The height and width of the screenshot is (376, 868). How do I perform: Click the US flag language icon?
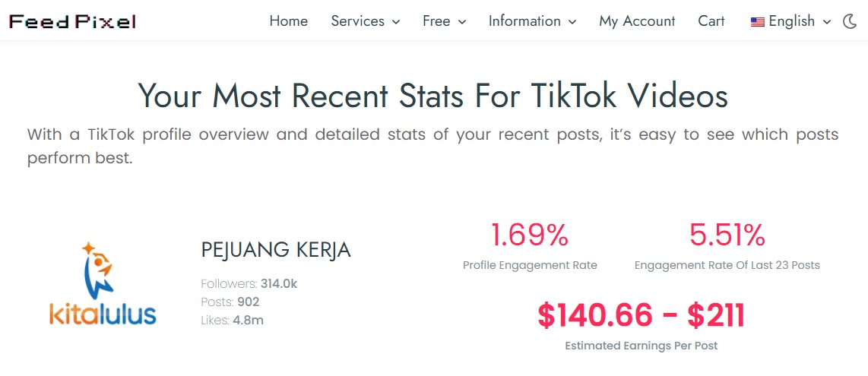[x=757, y=22]
